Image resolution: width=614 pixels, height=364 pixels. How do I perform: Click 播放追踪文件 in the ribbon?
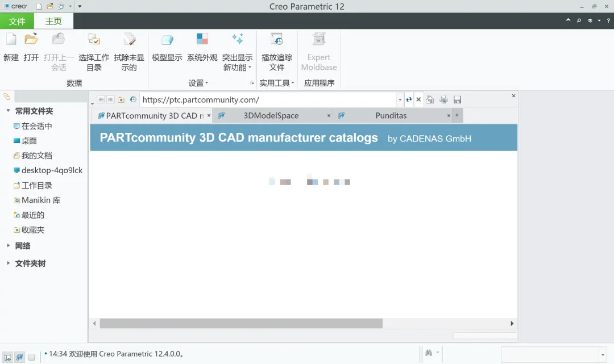[x=277, y=52]
